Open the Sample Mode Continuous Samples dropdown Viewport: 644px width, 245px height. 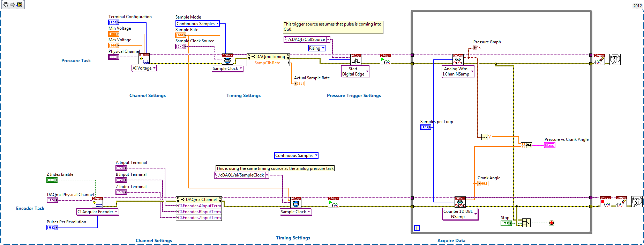pos(198,24)
